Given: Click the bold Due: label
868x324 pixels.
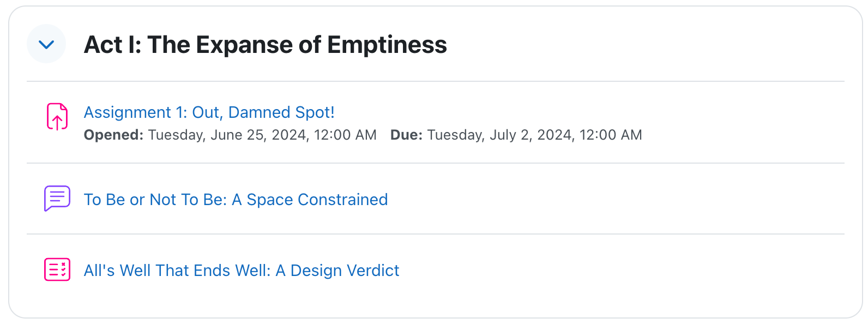Looking at the screenshot, I should click(406, 135).
